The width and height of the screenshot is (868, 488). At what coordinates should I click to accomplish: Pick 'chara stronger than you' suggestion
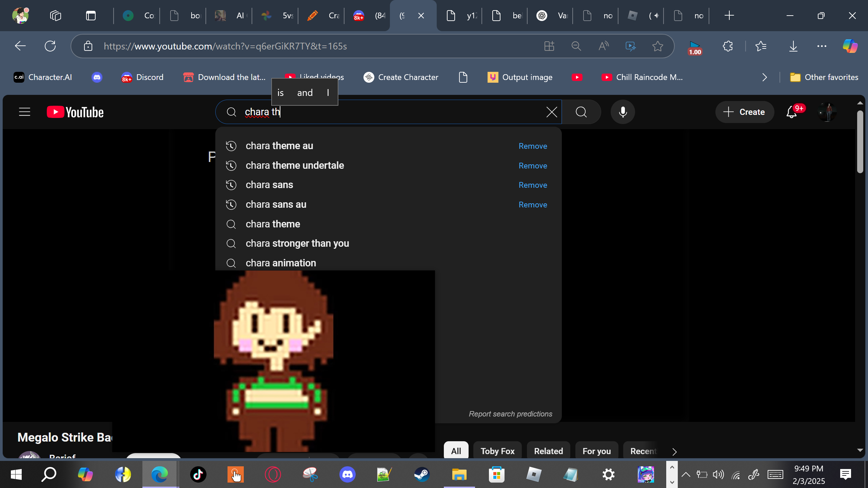297,243
